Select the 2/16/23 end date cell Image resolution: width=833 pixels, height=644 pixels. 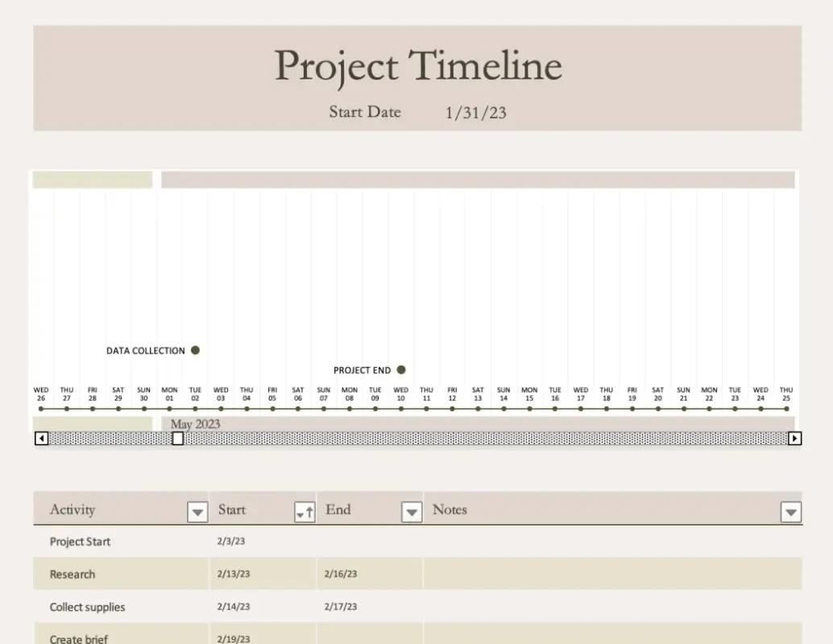pyautogui.click(x=371, y=574)
